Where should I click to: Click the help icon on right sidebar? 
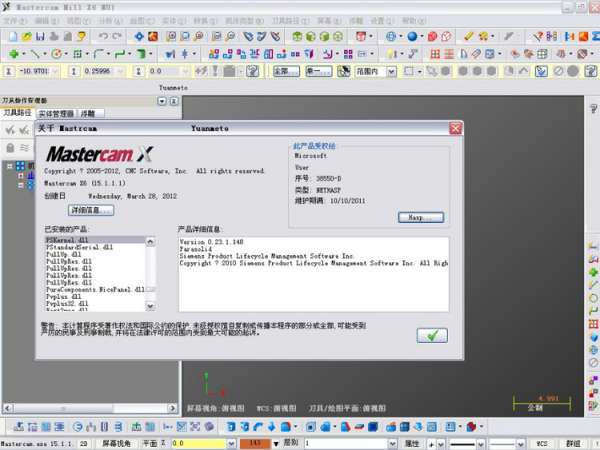click(x=593, y=109)
